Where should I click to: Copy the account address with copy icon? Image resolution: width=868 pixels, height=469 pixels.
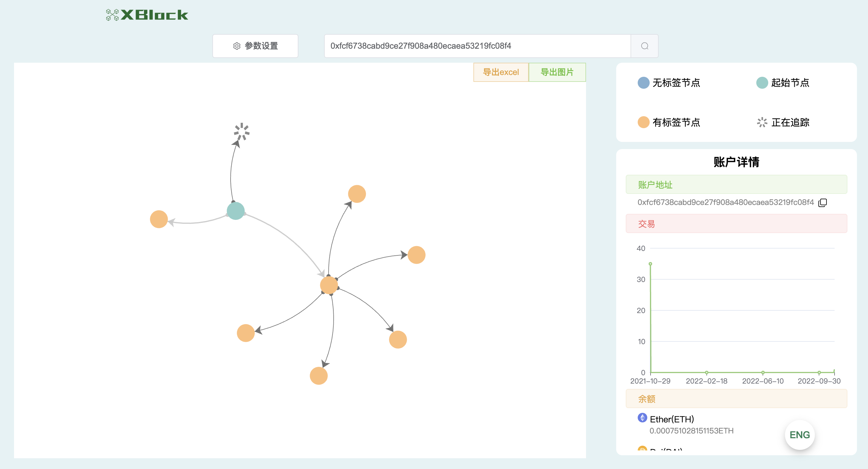823,203
